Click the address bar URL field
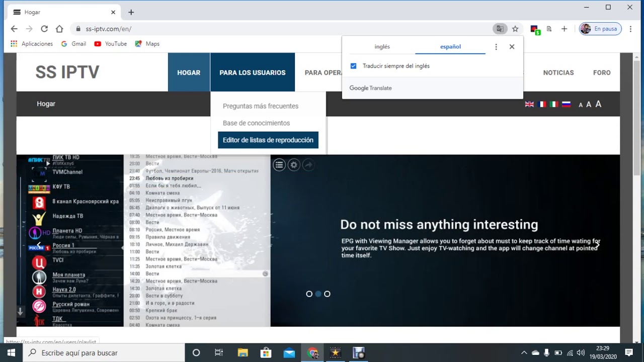Image resolution: width=644 pixels, height=362 pixels. 282,29
